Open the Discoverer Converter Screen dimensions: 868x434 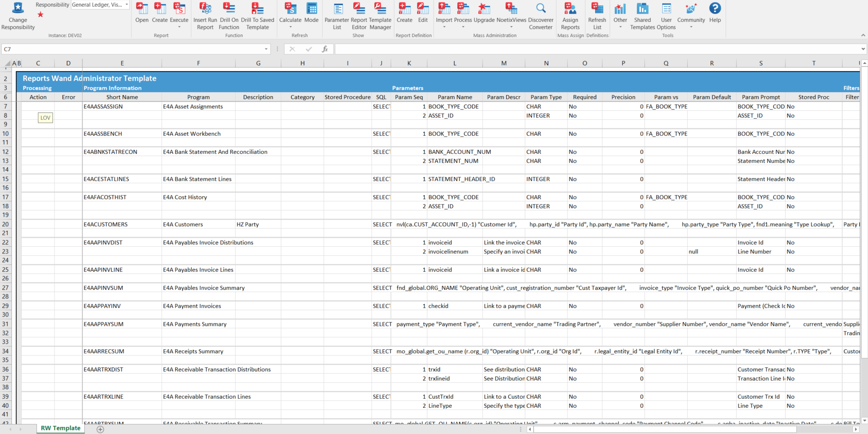[x=540, y=16]
